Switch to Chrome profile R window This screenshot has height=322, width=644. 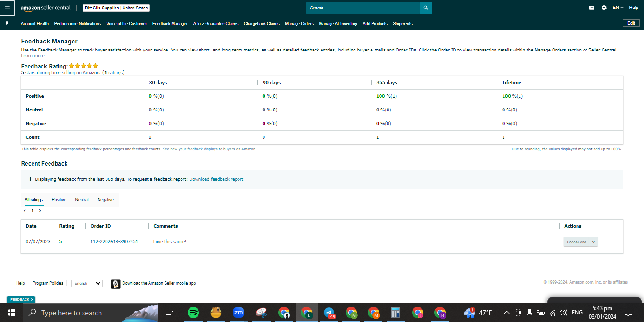[440, 313]
